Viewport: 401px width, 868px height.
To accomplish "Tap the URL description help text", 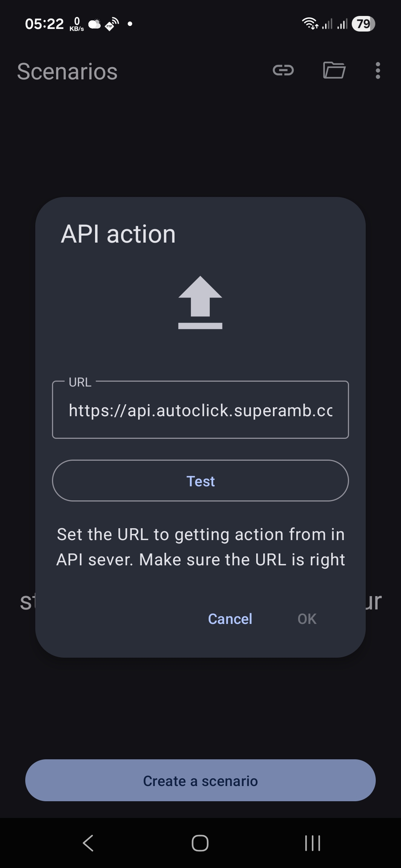I will (200, 547).
